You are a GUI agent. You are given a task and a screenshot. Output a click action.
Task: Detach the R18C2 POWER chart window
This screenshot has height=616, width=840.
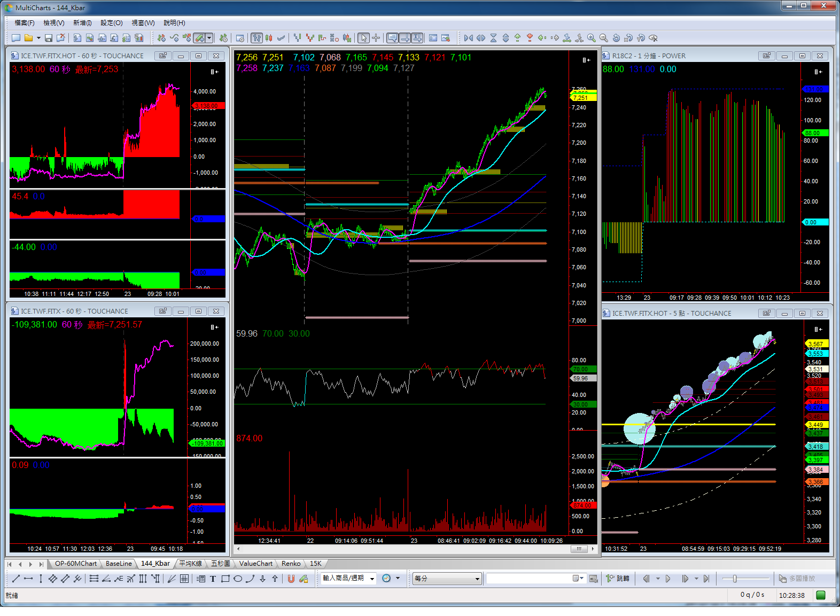tap(767, 56)
